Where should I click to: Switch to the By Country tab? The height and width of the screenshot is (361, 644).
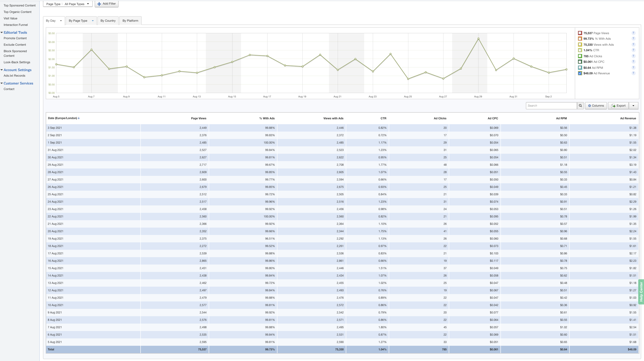coord(108,21)
